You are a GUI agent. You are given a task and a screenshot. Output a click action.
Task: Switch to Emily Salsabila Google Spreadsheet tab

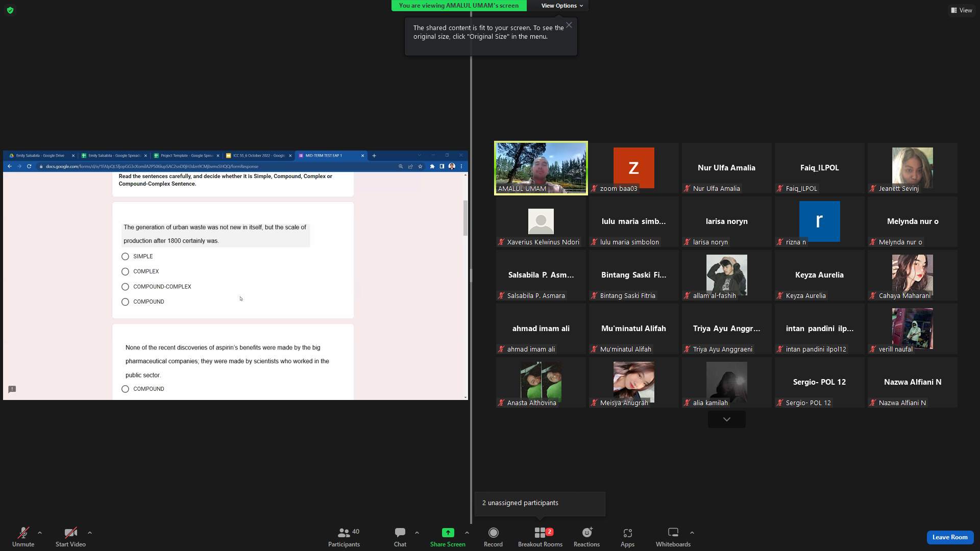click(x=114, y=156)
